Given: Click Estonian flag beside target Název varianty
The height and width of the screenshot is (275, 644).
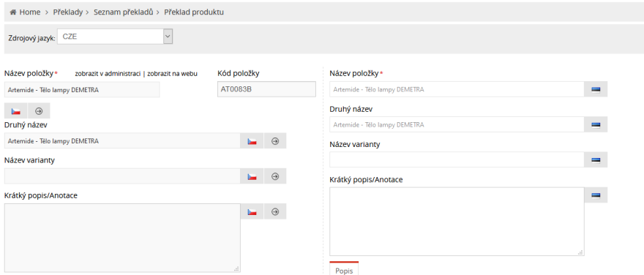Looking at the screenshot, I should [596, 159].
